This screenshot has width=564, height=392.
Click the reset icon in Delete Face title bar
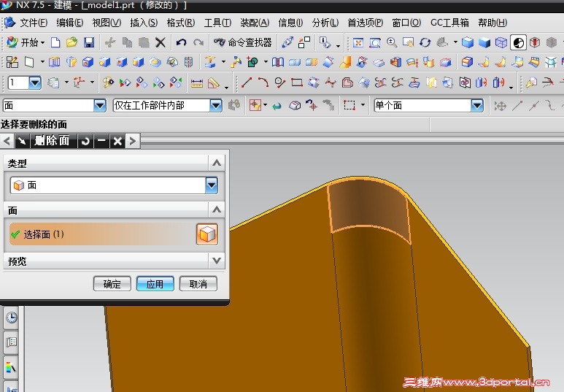coord(85,141)
